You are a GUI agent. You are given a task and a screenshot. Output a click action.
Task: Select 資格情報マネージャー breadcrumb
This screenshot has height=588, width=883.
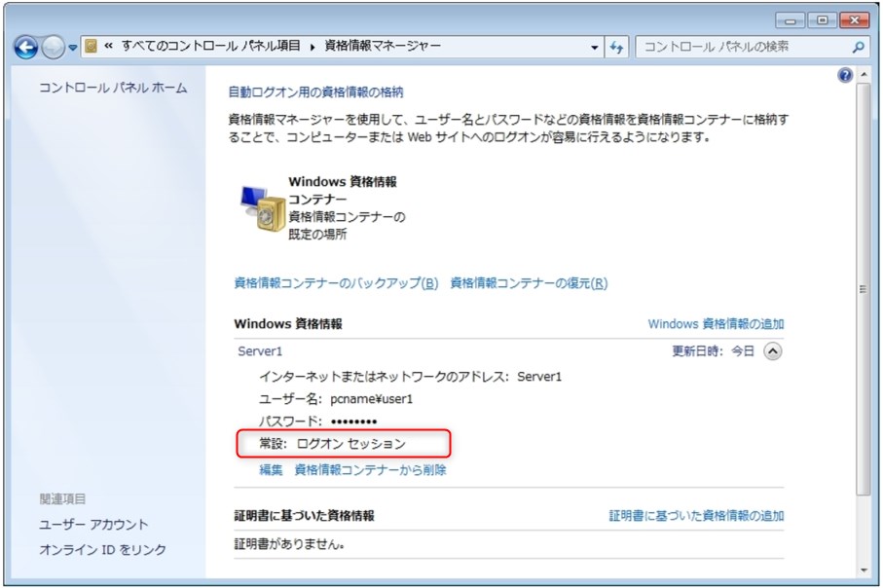coord(383,46)
